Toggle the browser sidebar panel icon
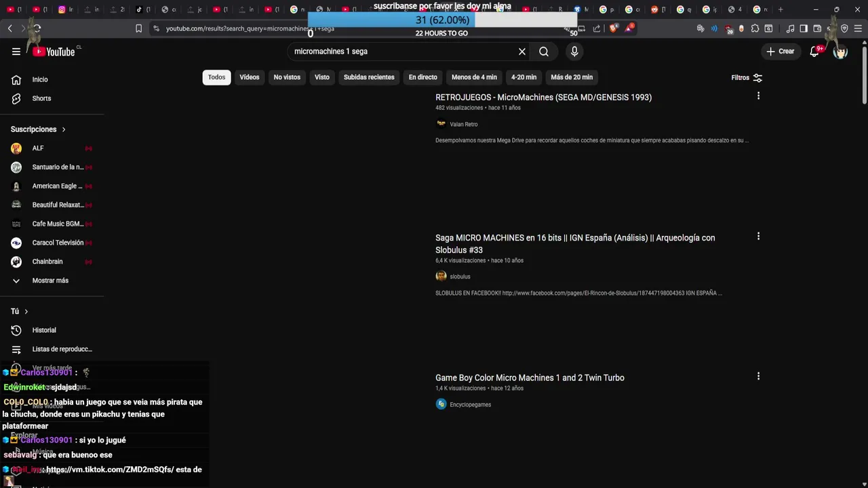Viewport: 868px width, 488px height. point(804,28)
